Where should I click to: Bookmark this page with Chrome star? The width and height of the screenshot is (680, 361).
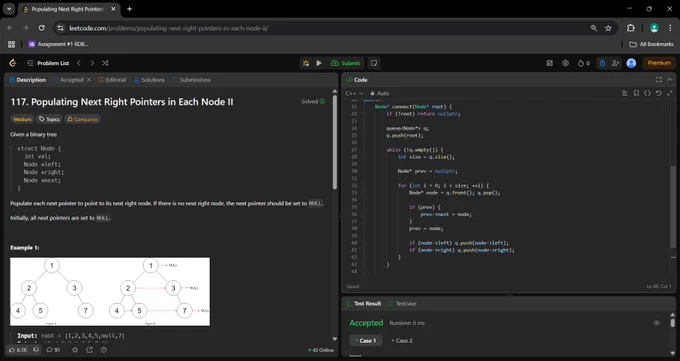tap(608, 28)
